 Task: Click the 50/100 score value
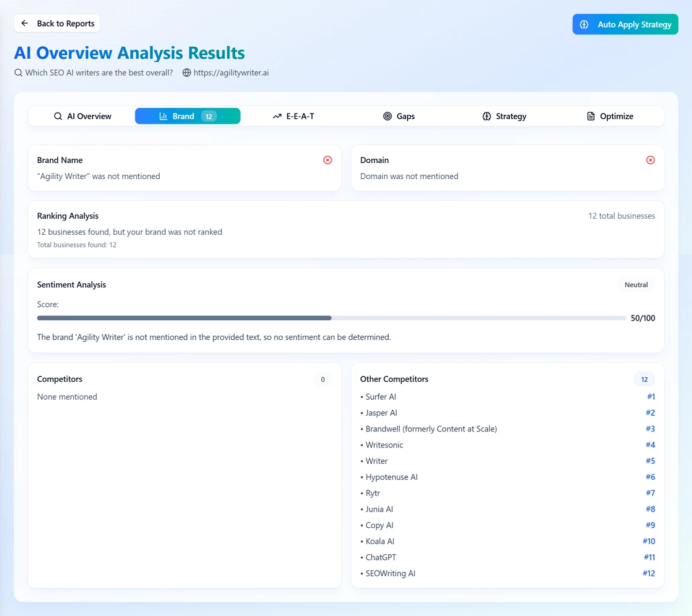point(643,318)
